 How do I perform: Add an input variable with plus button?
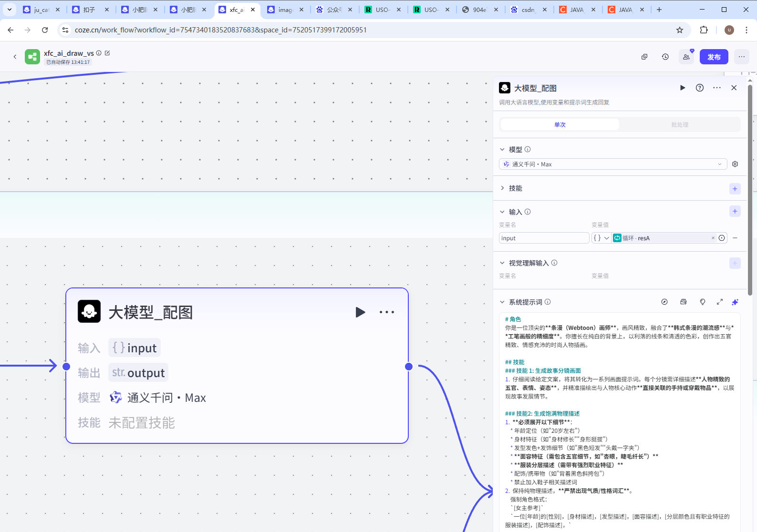(x=735, y=211)
